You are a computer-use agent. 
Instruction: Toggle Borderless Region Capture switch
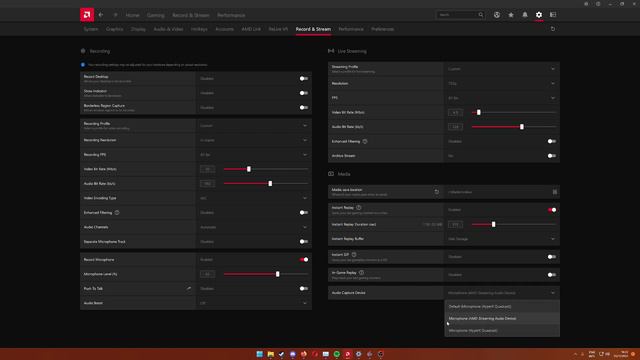click(304, 108)
